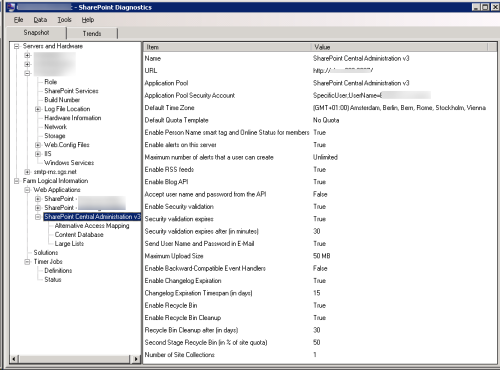500x370 pixels.
Task: Select SharePoint Central Administration v3 tree item
Action: pos(92,217)
